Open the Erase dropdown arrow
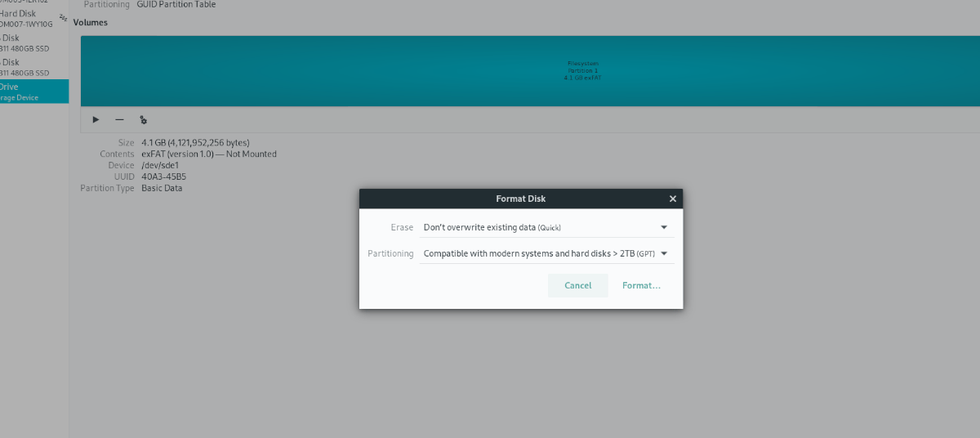 point(664,227)
